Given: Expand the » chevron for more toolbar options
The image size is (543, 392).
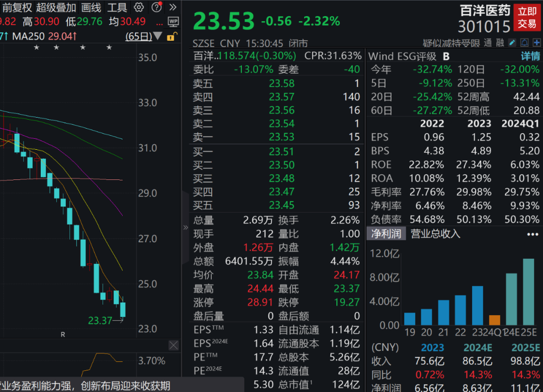Looking at the screenshot, I should click(173, 7).
